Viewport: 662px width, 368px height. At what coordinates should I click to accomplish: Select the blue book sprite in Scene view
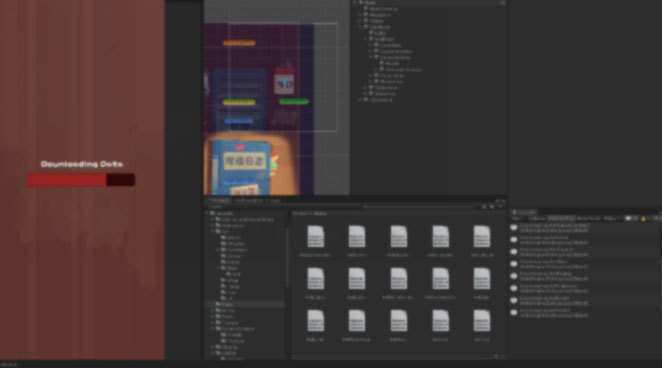(241, 167)
